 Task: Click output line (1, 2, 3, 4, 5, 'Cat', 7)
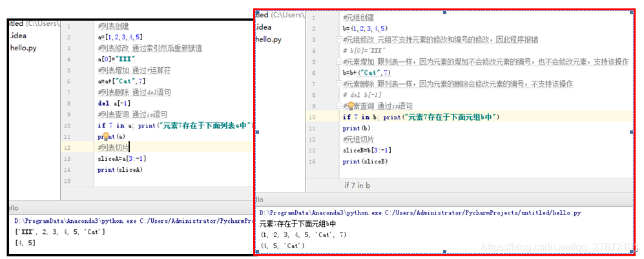click(304, 235)
